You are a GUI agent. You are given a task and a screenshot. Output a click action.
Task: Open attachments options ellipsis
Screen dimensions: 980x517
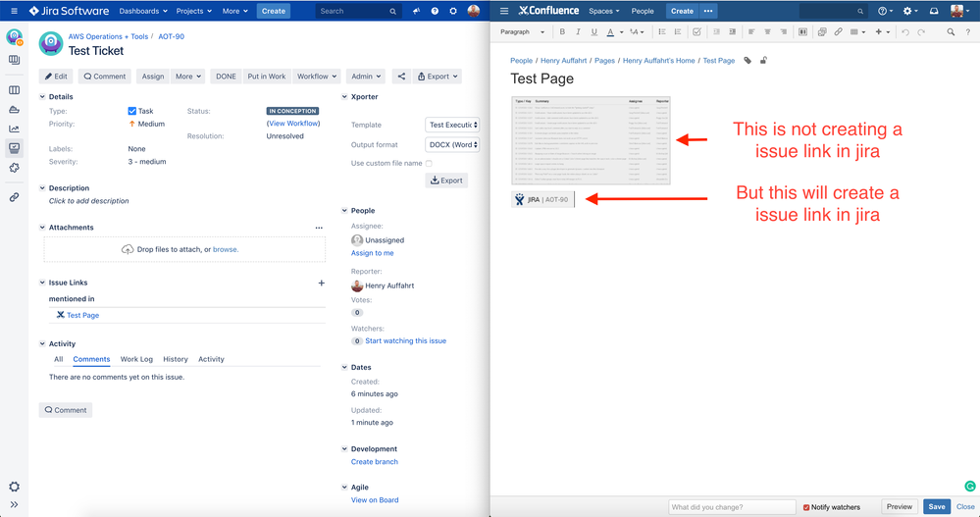click(319, 228)
